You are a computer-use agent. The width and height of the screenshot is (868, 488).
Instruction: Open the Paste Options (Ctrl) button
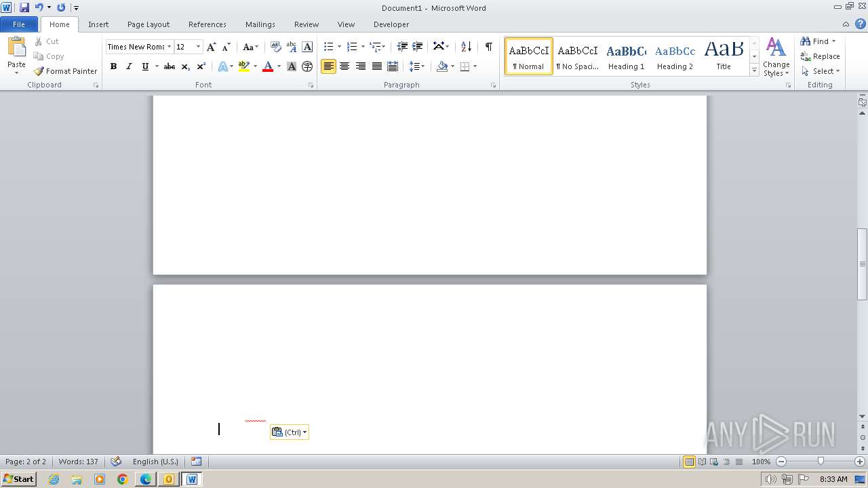(x=290, y=432)
